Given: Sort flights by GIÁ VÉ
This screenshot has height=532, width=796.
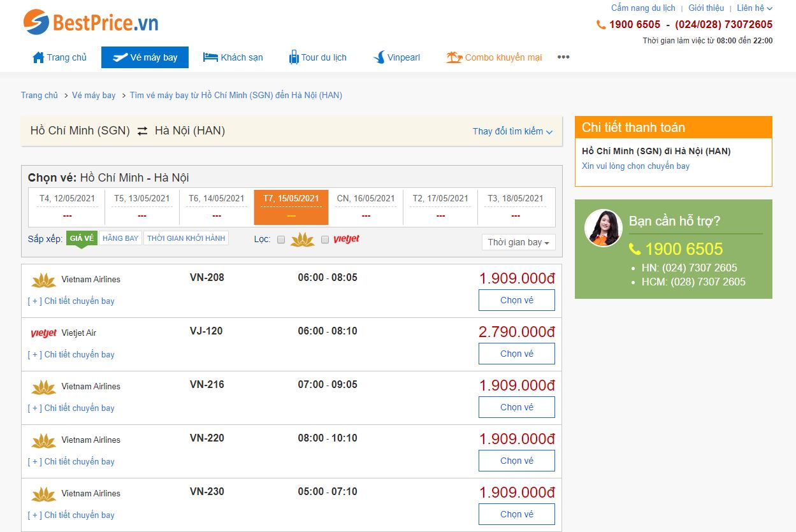Looking at the screenshot, I should tap(82, 238).
